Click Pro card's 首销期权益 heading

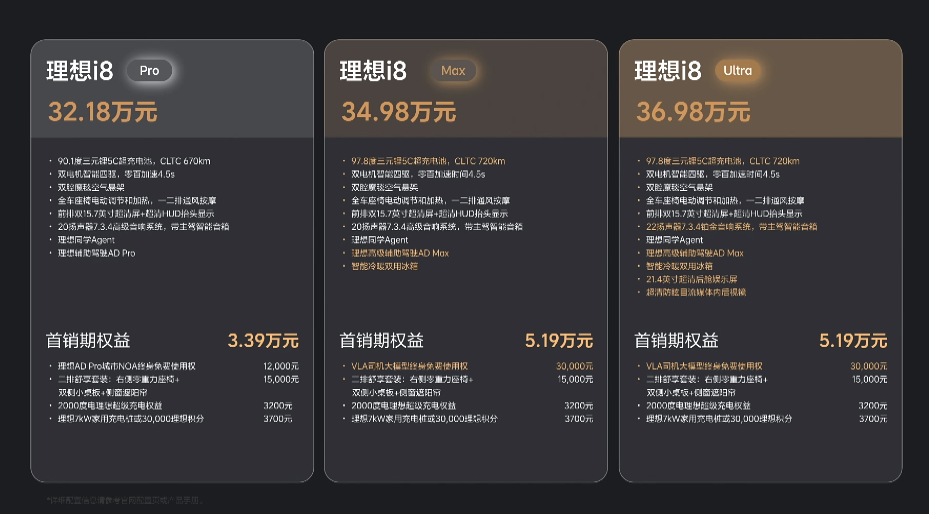point(88,340)
